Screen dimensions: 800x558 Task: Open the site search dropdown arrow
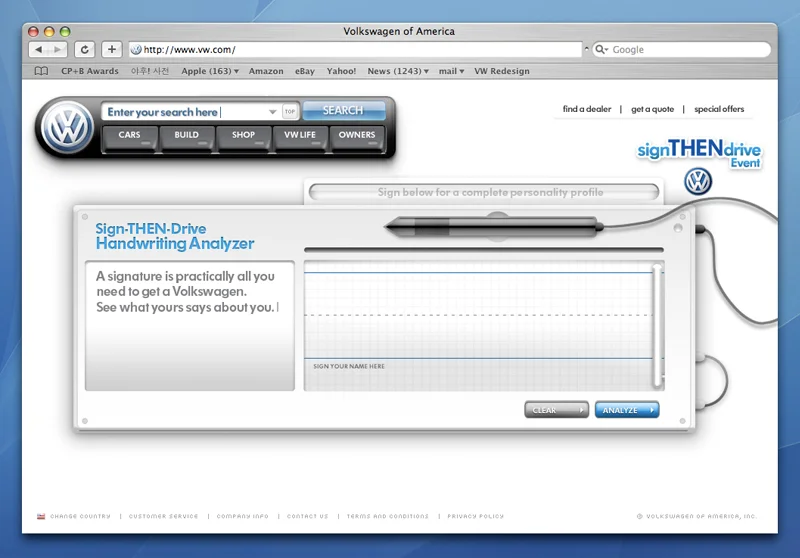(272, 112)
